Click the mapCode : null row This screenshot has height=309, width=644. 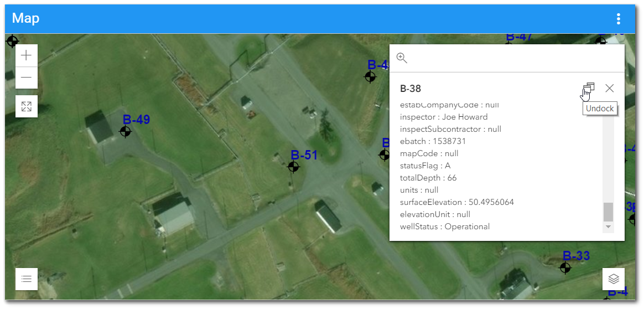click(429, 154)
